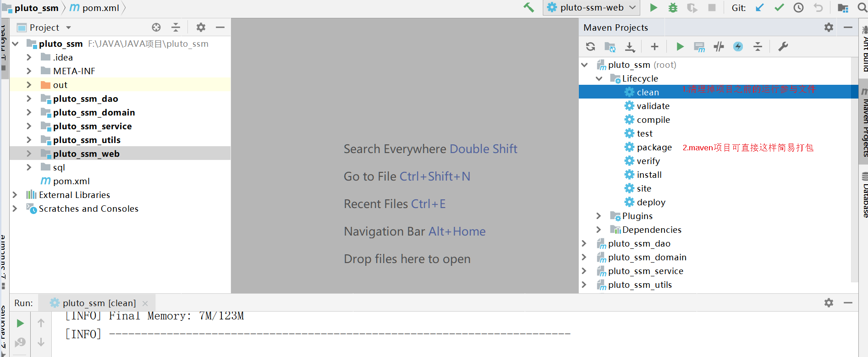Expand External Libraries
The width and height of the screenshot is (868, 357).
coord(15,195)
